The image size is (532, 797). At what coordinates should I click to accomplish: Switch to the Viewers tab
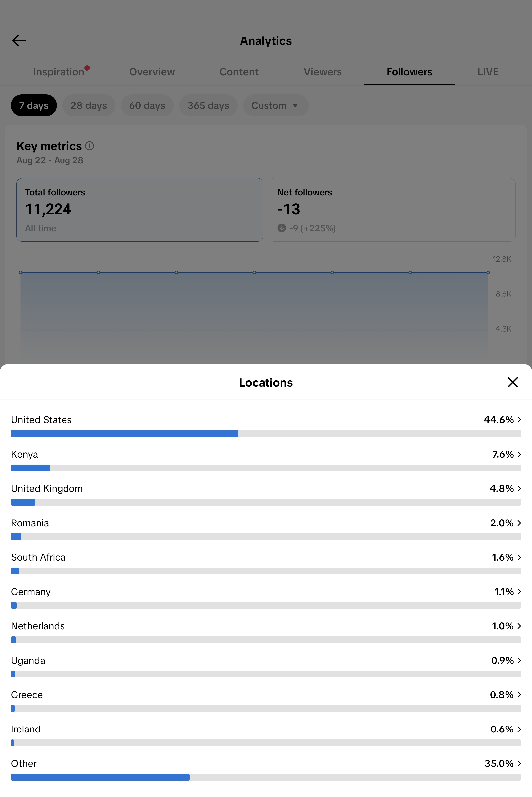322,72
